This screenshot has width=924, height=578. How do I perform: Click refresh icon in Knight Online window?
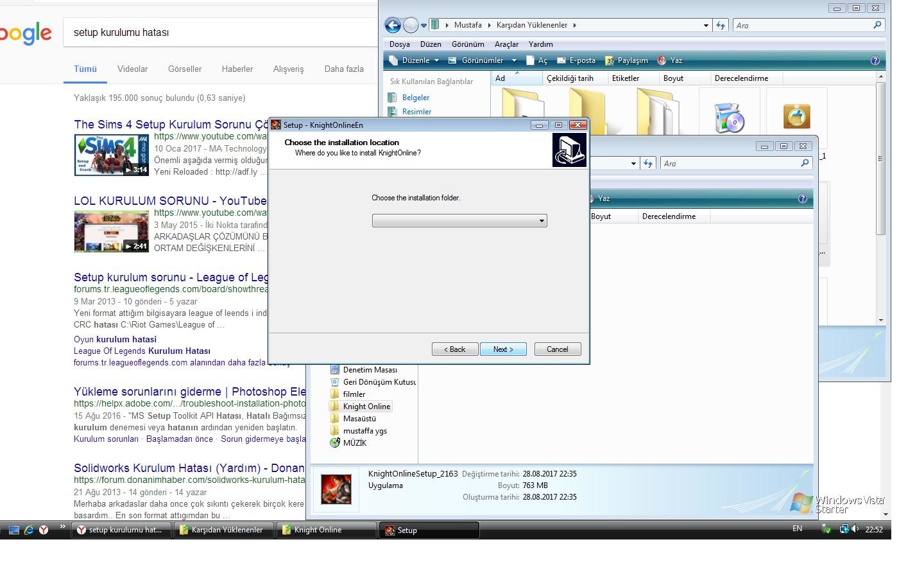click(x=648, y=164)
